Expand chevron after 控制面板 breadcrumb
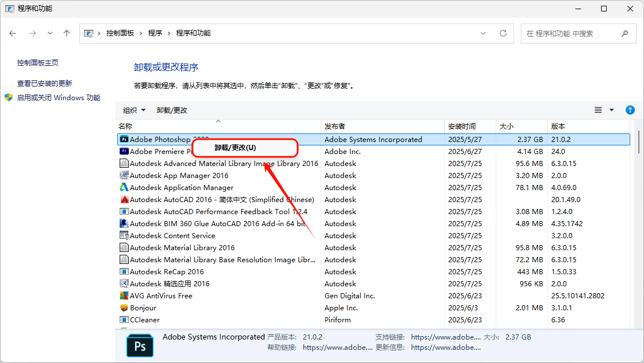Screen dimensions: 644x363 click(141, 33)
